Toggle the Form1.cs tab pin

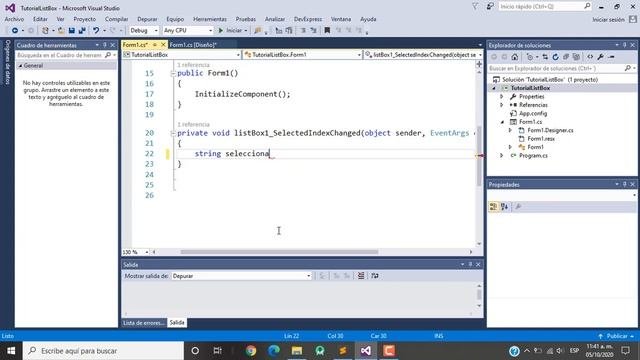(155, 44)
